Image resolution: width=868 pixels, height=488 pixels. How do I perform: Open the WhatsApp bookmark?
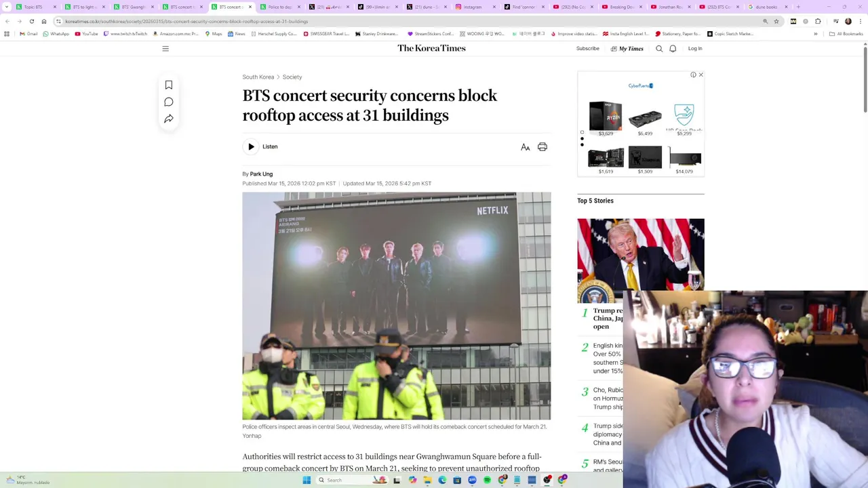(x=56, y=34)
